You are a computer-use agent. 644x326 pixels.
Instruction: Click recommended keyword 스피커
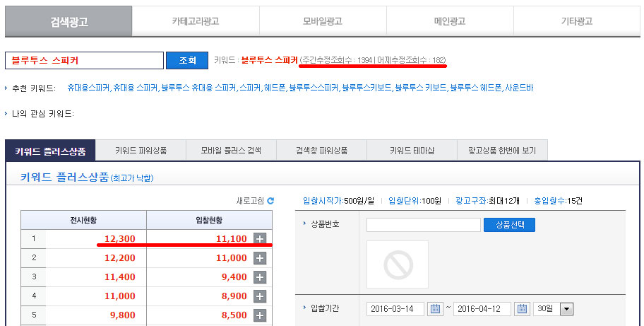(250, 88)
